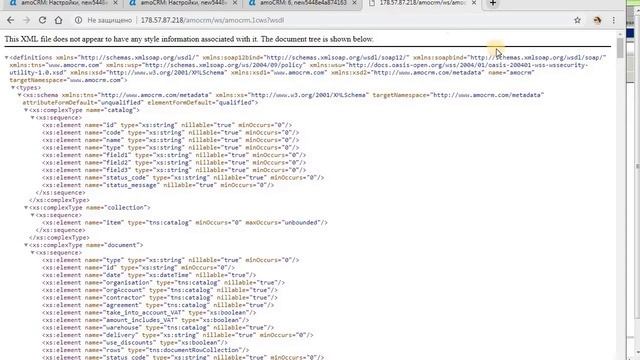
Task: Close the first amoCRM Настройки tab
Action: click(x=115, y=3)
